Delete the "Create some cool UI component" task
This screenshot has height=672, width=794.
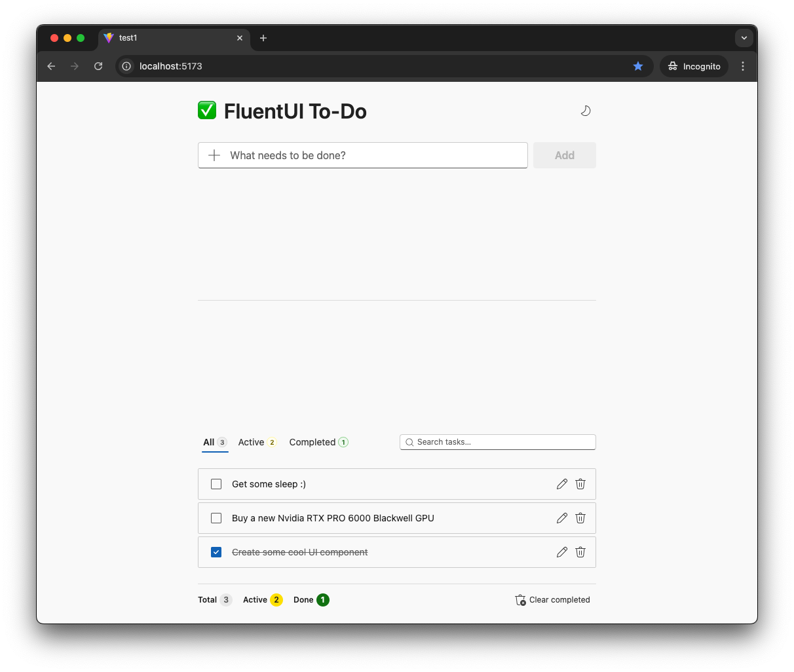(x=580, y=552)
